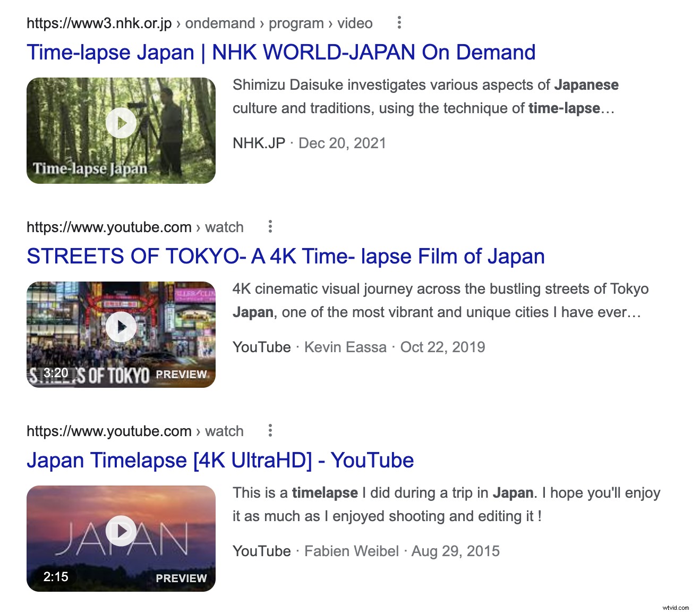
Task: Click the PREVIEW badge on STREETS OF TOKYO
Action: (x=181, y=374)
